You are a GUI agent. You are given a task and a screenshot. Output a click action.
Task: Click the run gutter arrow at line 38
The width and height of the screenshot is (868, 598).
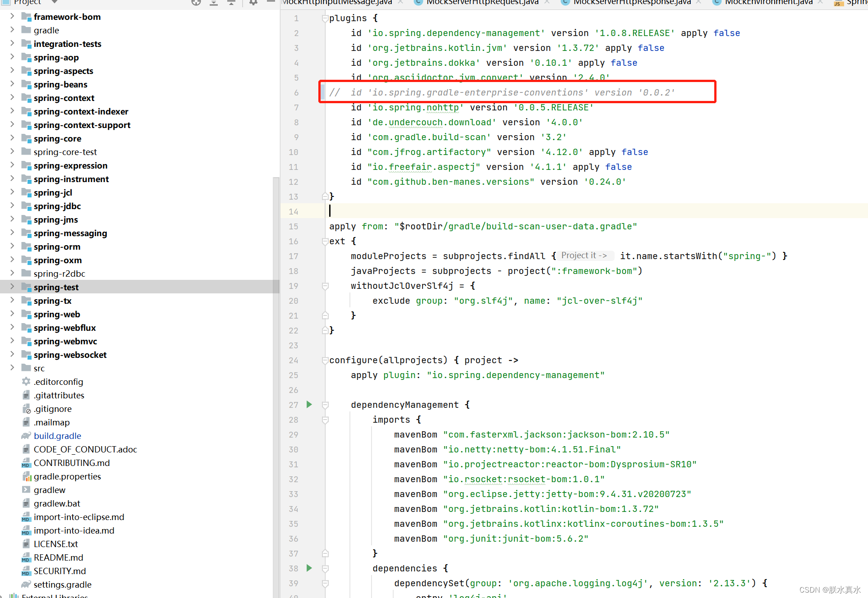pyautogui.click(x=309, y=568)
